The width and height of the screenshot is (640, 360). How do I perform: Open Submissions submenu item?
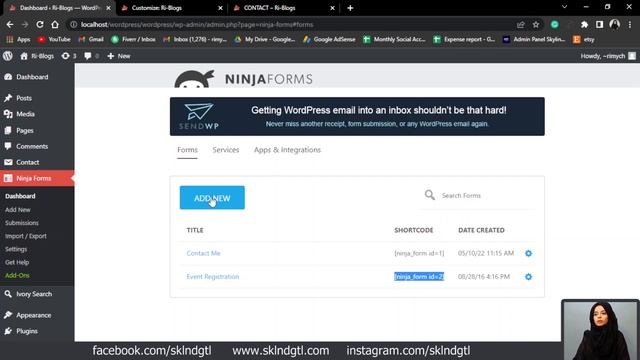tap(22, 222)
